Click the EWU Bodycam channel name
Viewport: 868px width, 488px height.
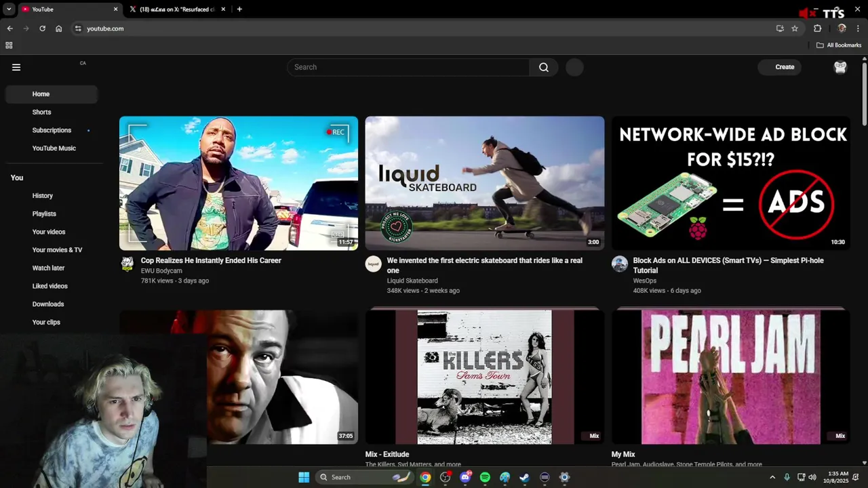point(161,270)
